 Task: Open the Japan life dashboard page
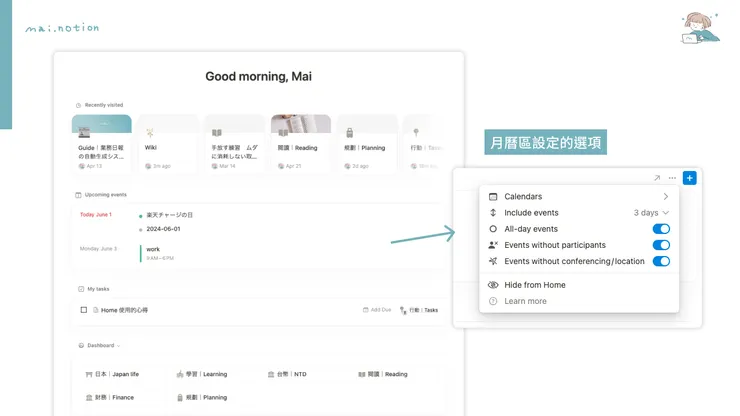(112, 374)
